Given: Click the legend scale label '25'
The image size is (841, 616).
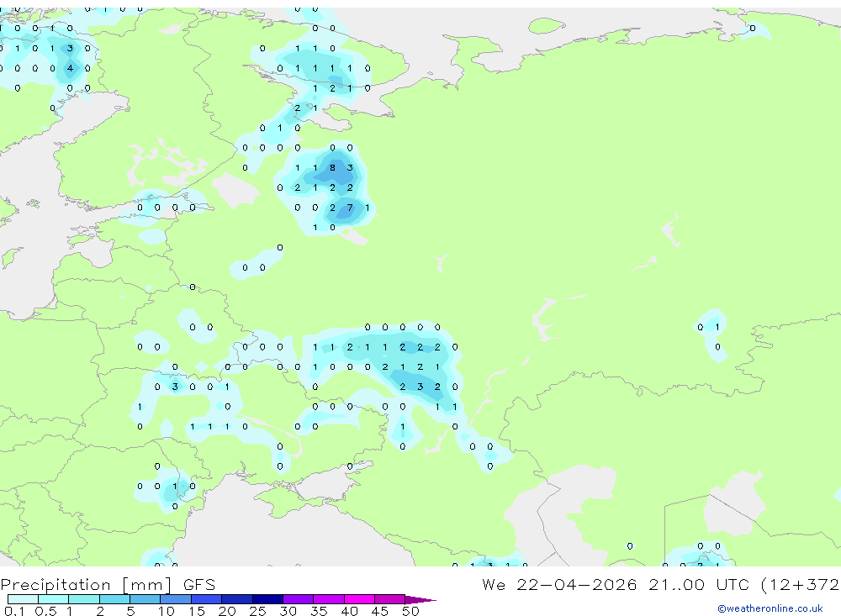Looking at the screenshot, I should [x=257, y=611].
